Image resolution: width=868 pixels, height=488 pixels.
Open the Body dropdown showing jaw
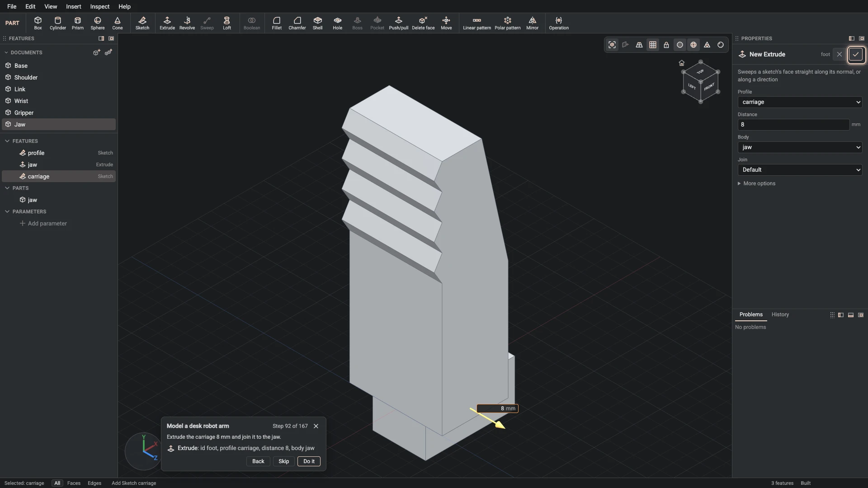coord(800,147)
